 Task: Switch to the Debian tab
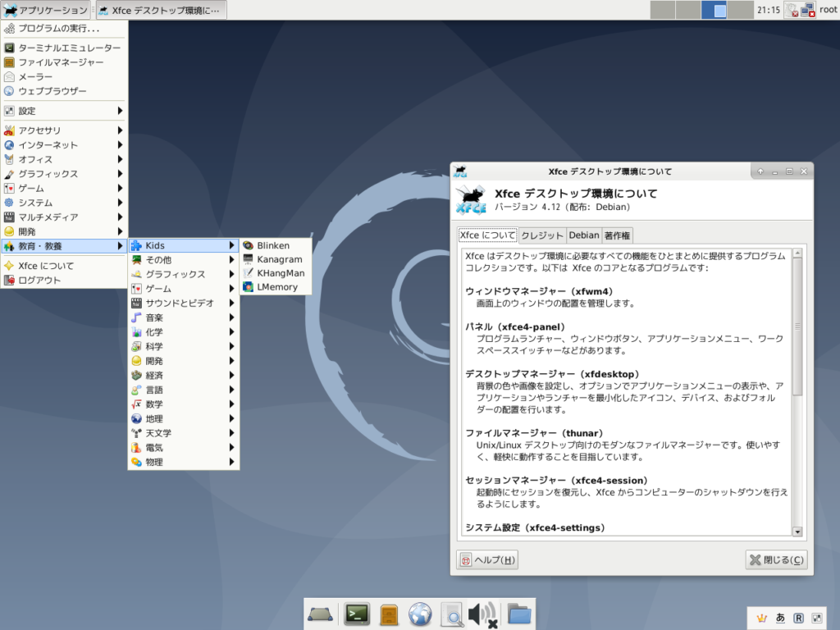584,235
